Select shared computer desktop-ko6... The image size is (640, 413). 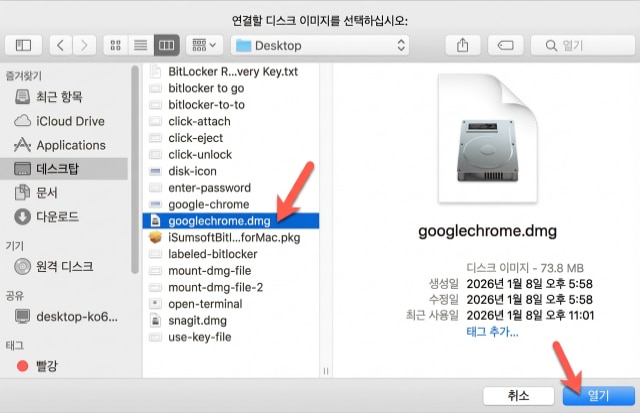pyautogui.click(x=64, y=316)
